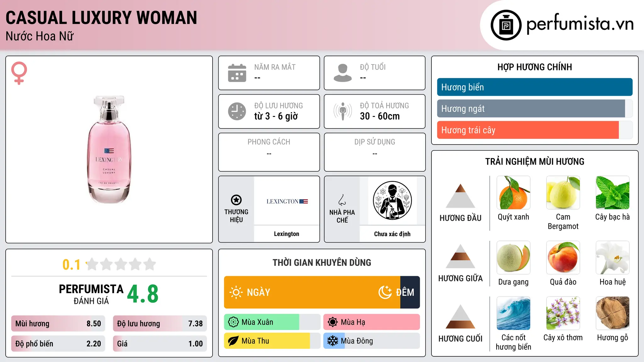Click the Lexington brand name label
The image size is (644, 362).
[286, 234]
